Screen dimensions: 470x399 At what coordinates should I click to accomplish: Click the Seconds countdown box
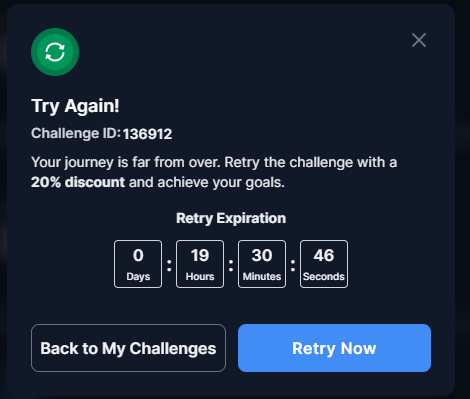coord(324,264)
